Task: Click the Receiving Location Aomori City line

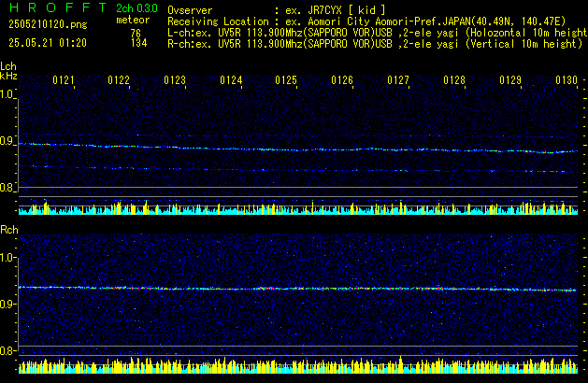Action: tap(366, 21)
